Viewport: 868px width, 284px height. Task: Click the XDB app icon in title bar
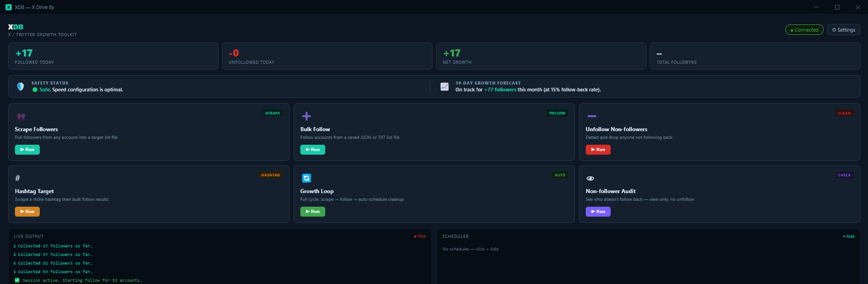9,7
